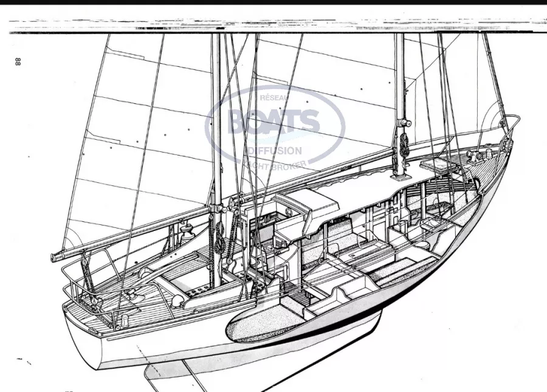Click the DIFFUSION text in the watermark
547x392 pixels.
pyautogui.click(x=274, y=150)
